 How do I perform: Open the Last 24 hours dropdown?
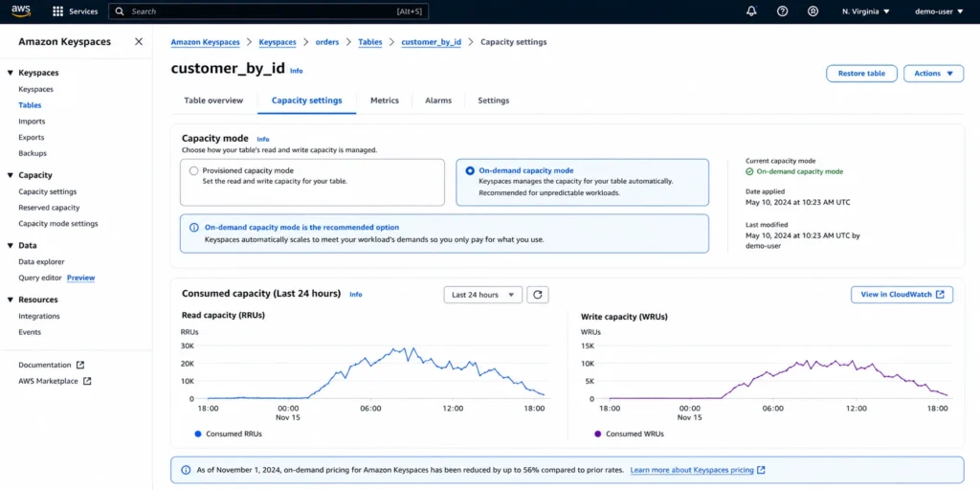click(x=482, y=295)
